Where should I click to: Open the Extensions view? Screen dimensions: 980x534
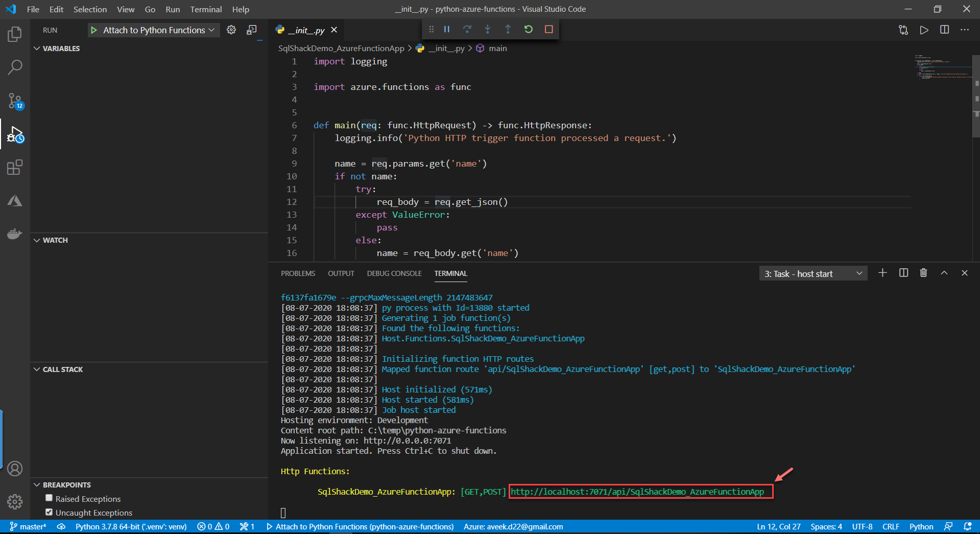pyautogui.click(x=15, y=168)
